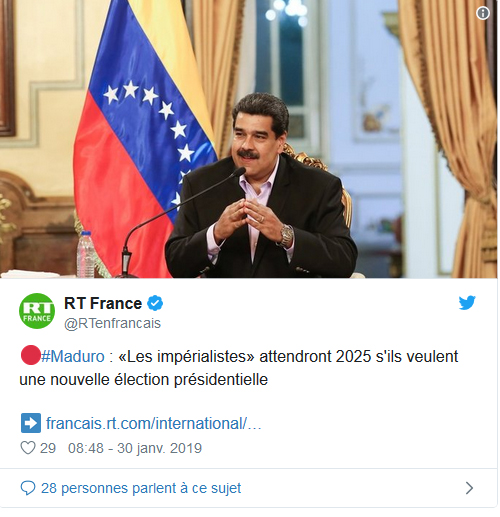Viewport: 500px width, 517px height.
Task: Click the info icon on the photo
Action: click(483, 13)
